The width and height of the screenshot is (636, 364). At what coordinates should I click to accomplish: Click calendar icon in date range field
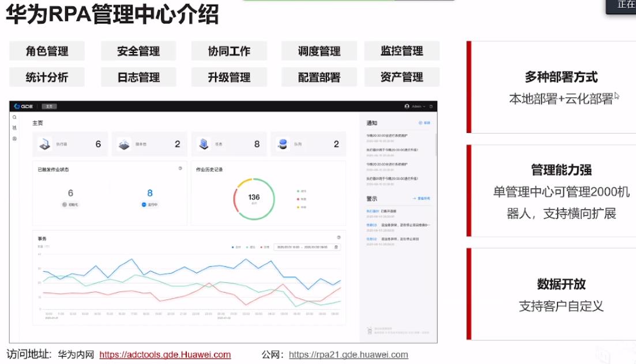[336, 247]
